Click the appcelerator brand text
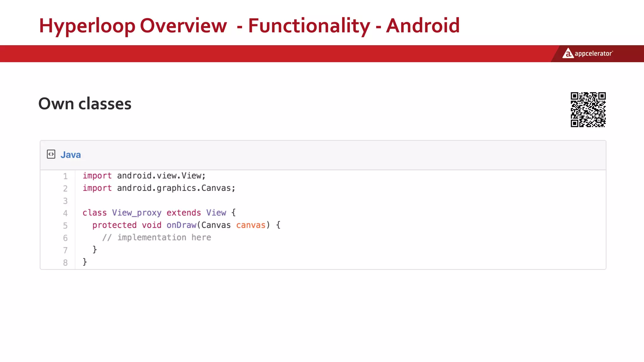Screen dimensions: 644x362 593,54
